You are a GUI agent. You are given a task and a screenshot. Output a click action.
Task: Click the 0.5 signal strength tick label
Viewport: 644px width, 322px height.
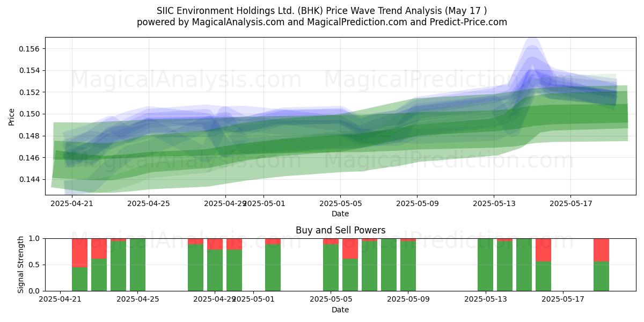pos(35,265)
